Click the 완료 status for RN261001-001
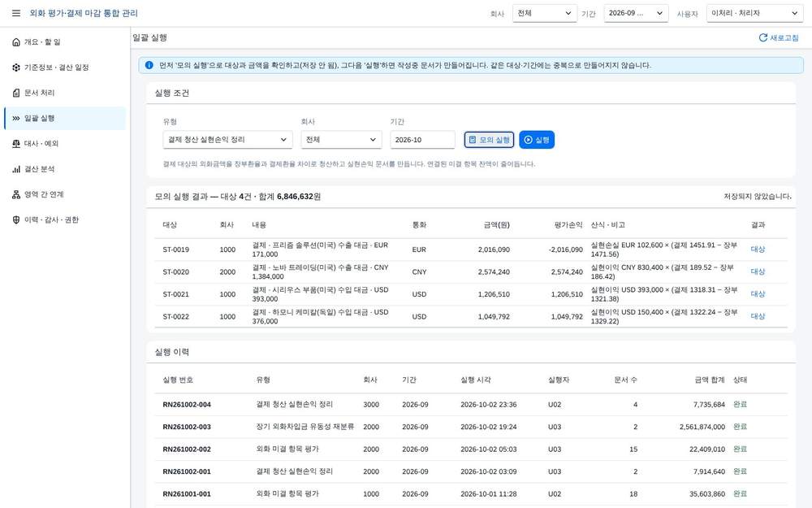Screen dimensions: 812x508 (x=740, y=493)
